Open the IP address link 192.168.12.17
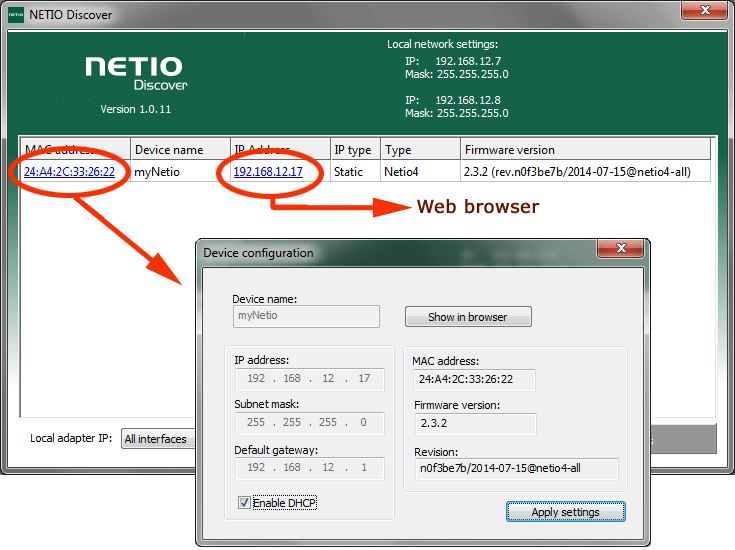Image resolution: width=735 pixels, height=550 pixels. click(268, 172)
